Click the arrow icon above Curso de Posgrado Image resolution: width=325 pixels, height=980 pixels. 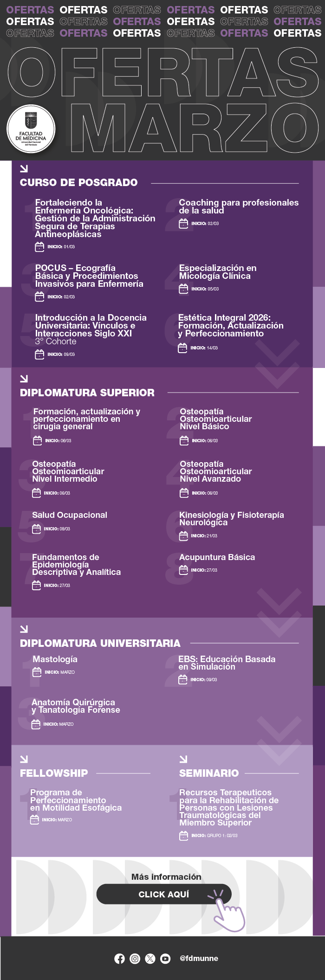pos(24,168)
